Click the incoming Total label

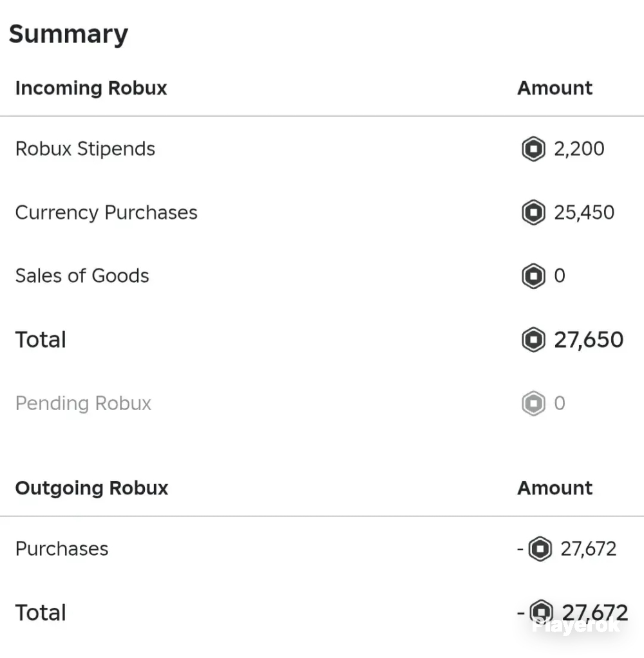(41, 339)
